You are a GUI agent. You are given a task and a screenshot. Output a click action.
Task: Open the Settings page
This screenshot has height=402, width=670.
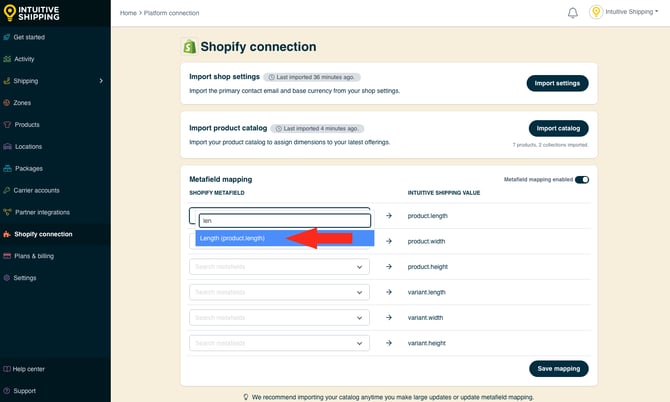tap(25, 278)
